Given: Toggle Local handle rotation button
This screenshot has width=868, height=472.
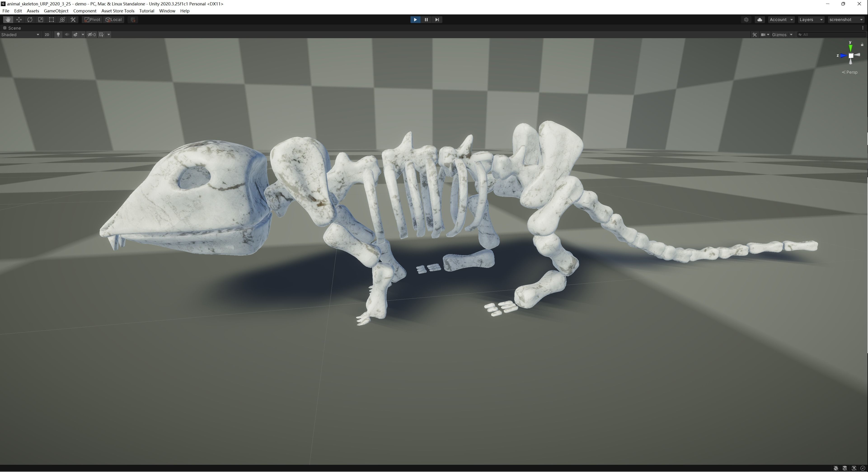Looking at the screenshot, I should [114, 20].
